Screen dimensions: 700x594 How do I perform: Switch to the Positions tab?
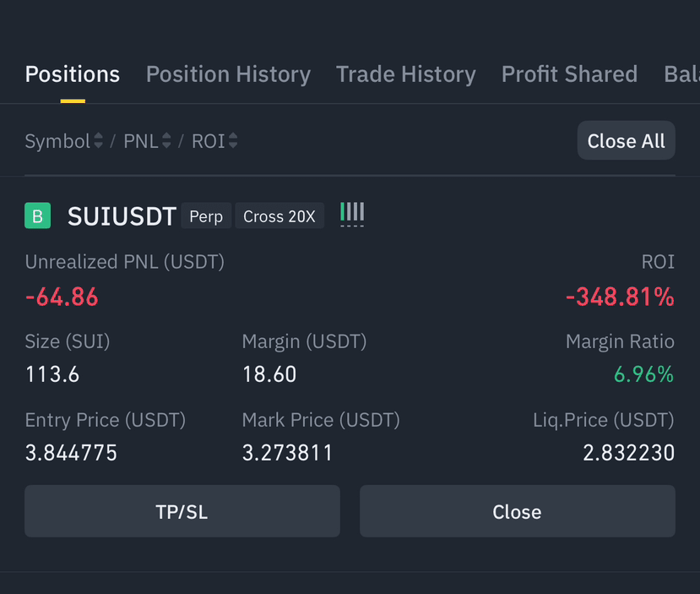[73, 74]
